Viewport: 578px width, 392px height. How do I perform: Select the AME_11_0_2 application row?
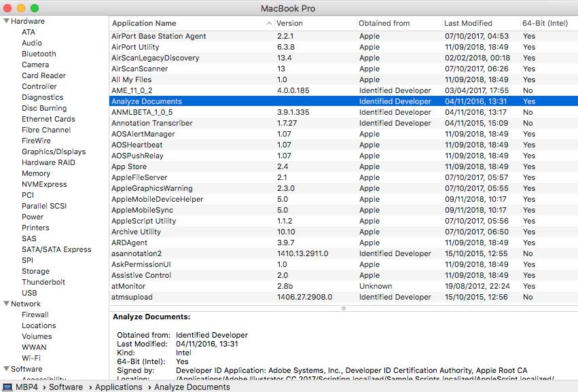coord(344,91)
